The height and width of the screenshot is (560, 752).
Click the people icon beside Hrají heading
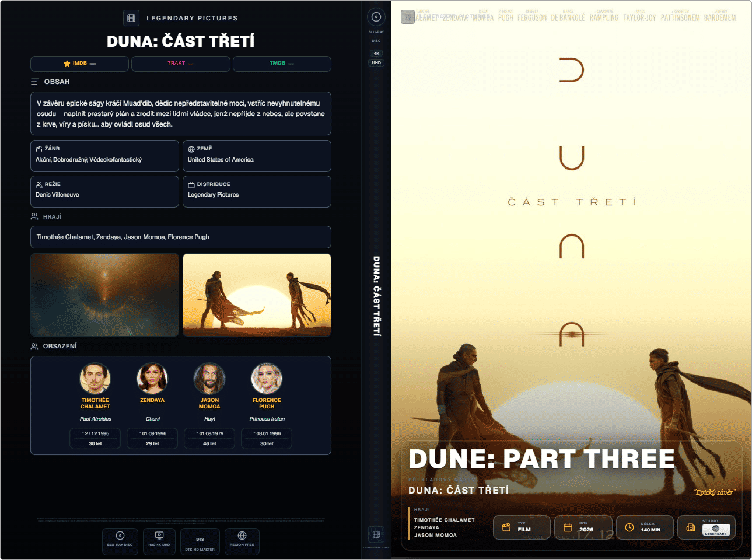coord(34,216)
